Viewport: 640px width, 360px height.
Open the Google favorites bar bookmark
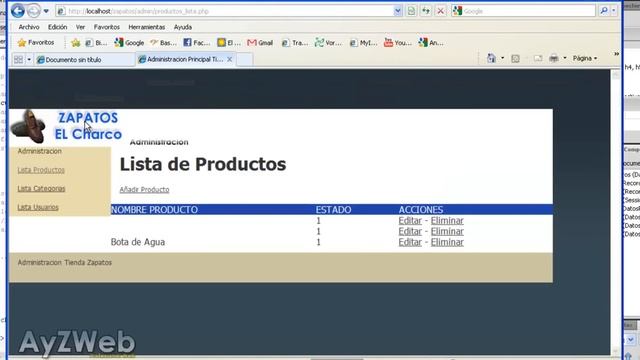pos(129,42)
